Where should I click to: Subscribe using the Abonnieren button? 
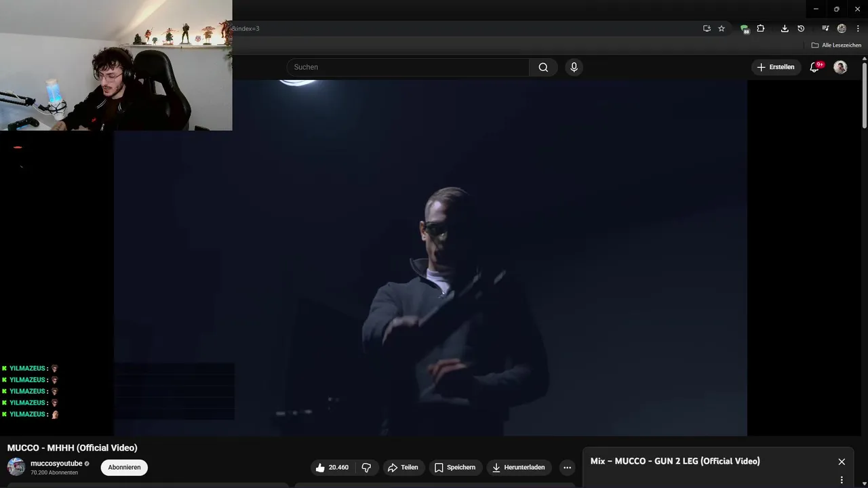pos(124,468)
